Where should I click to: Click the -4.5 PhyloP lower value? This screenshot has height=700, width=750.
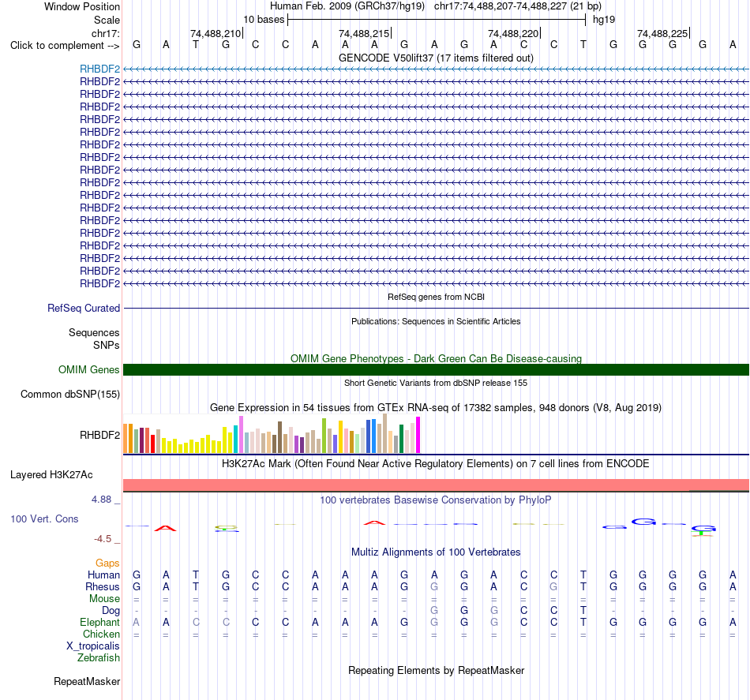tap(103, 539)
